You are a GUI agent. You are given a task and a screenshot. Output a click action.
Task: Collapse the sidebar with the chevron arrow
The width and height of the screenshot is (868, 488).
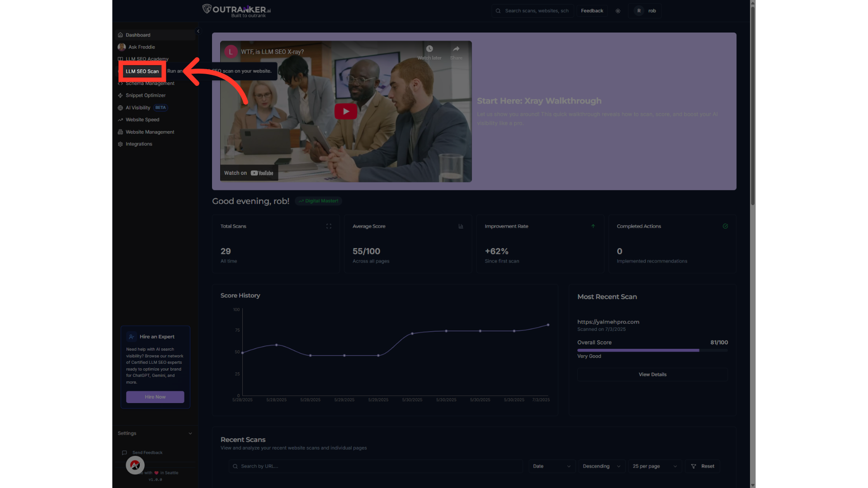tap(198, 31)
